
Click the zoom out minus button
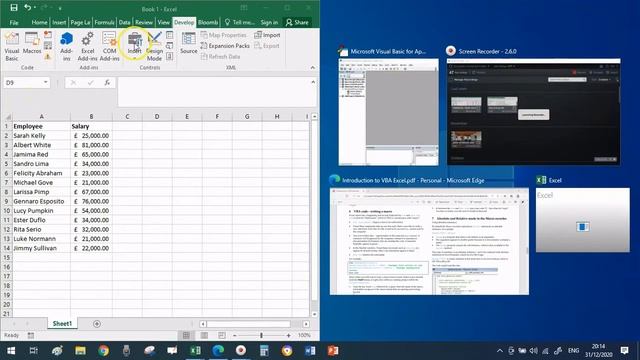tap(235, 336)
